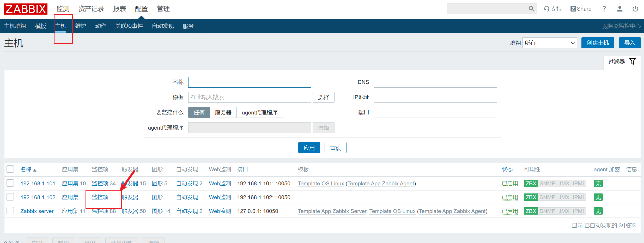Click the 重设 filter button
The height and width of the screenshot is (243, 644).
tap(336, 148)
